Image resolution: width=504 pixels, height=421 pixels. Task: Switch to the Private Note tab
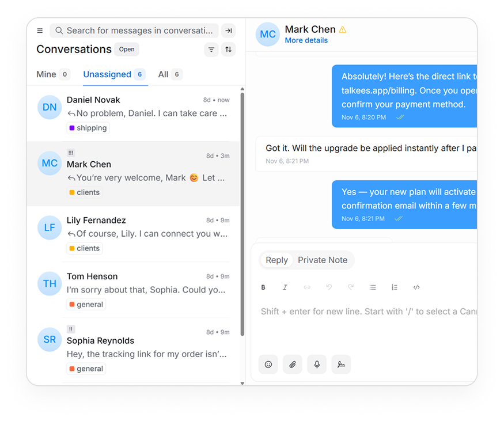[x=323, y=260]
